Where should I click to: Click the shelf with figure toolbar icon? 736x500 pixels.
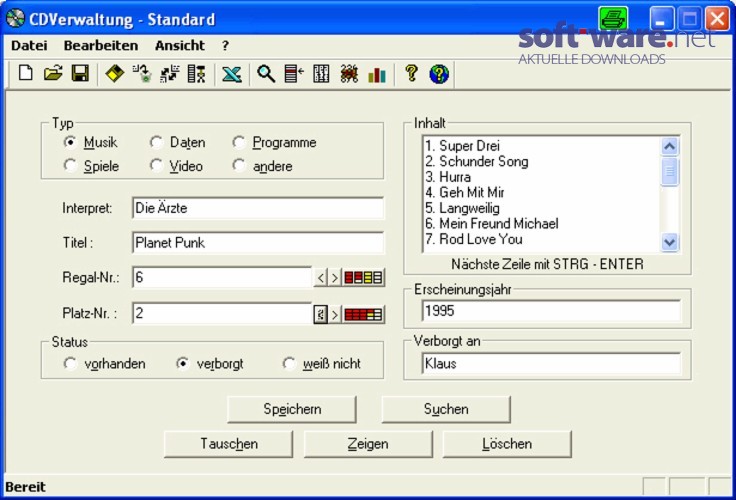[197, 74]
